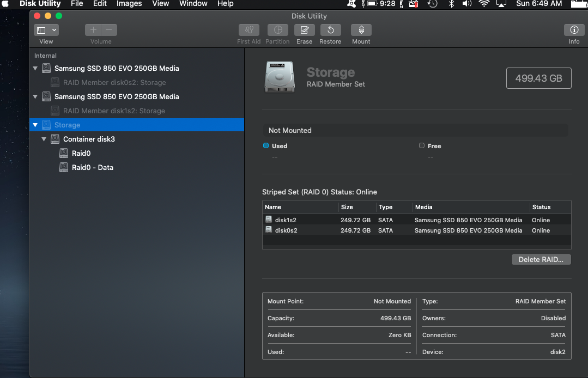The height and width of the screenshot is (378, 588).
Task: Select the Storage RAID set row
Action: pos(137,125)
